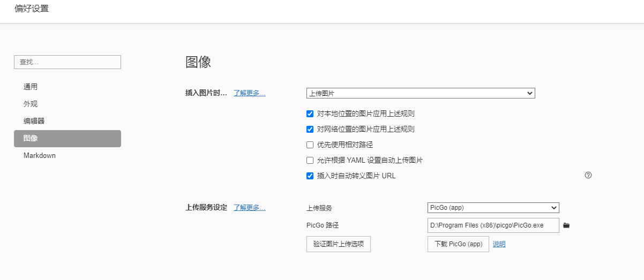Click the help question mark icon

tap(588, 175)
